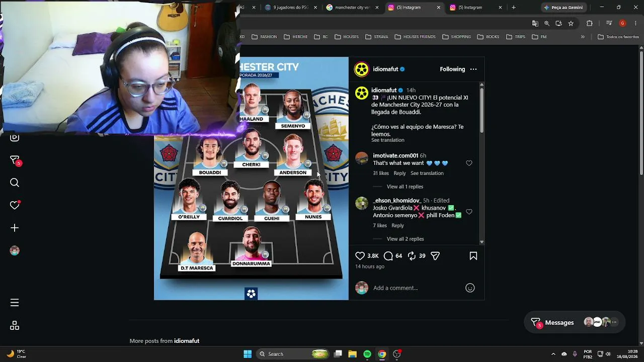Open the Todos os favoritos folder
The image size is (644, 362).
(618, 37)
